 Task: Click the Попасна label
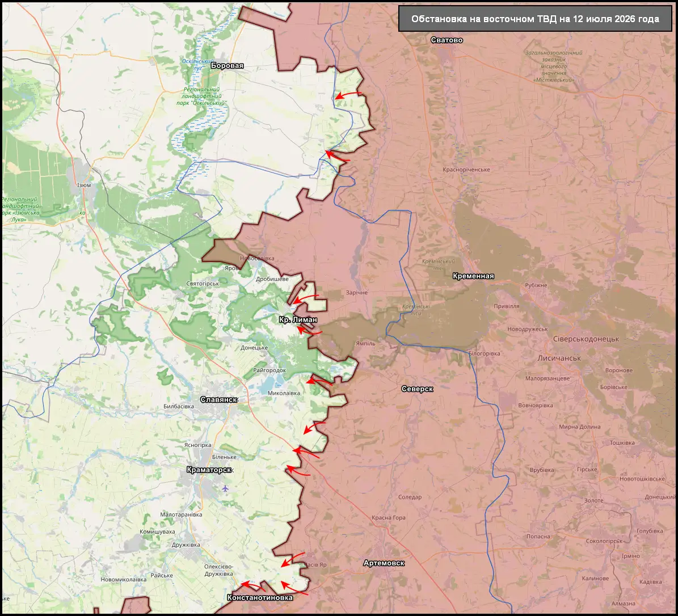[538, 537]
